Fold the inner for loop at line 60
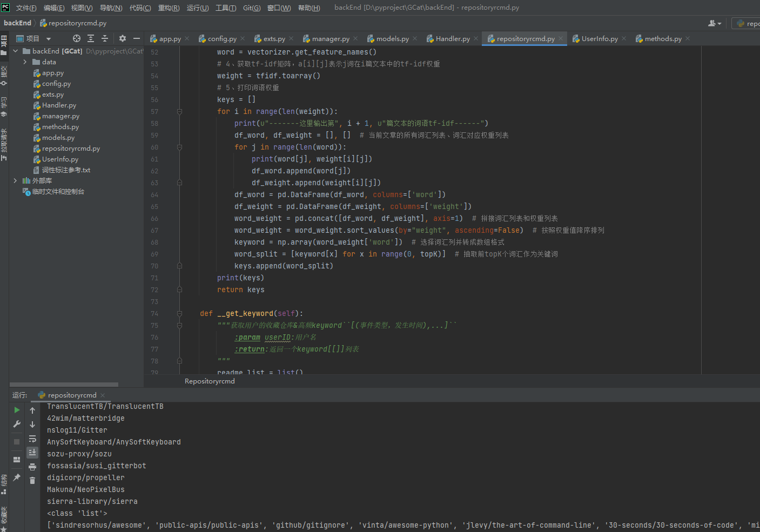The image size is (760, 532). [179, 147]
